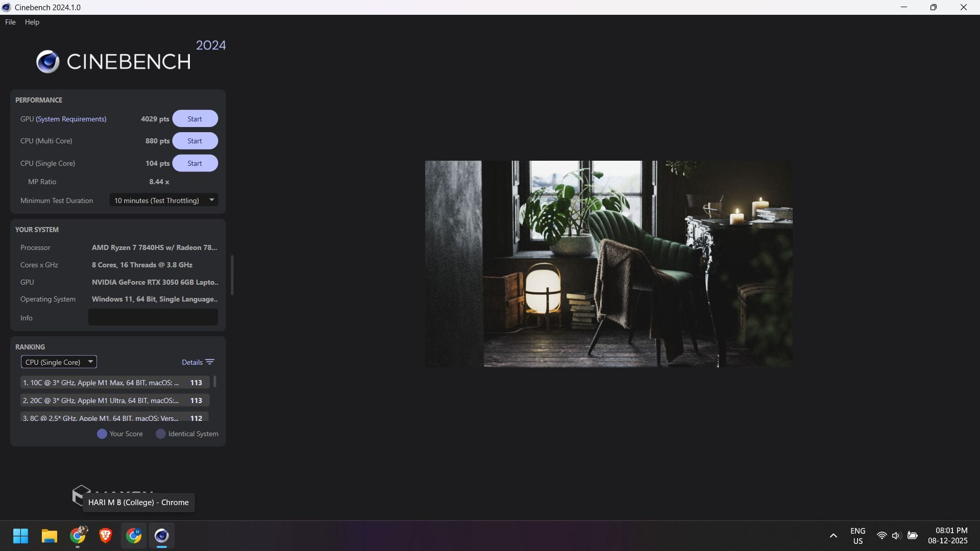This screenshot has width=980, height=551.
Task: Open the volume speaker tray icon
Action: point(896,536)
